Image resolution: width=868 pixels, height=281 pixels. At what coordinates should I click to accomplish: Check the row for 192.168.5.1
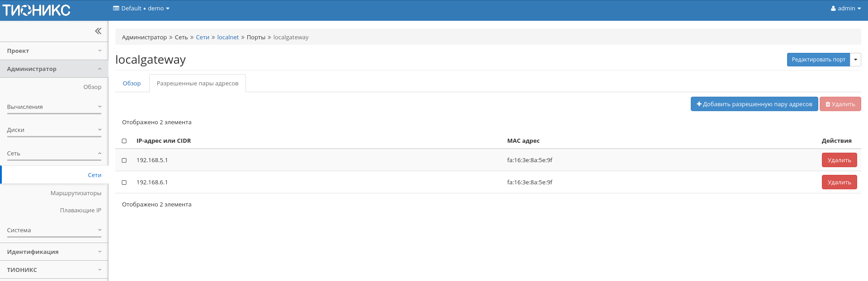point(124,160)
